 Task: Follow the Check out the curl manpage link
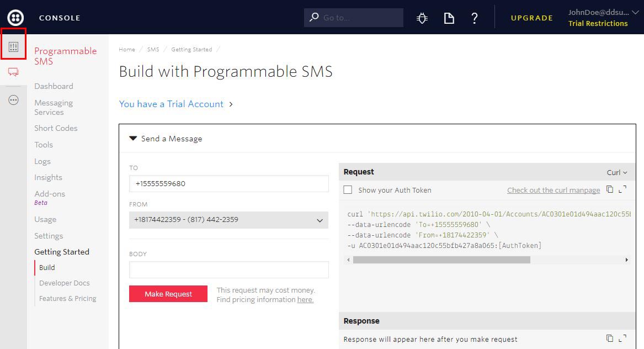[x=553, y=190]
